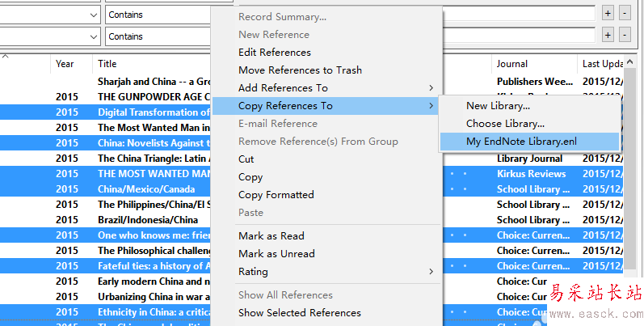The image size is (644, 326).
Task: Remove the lower search row with its minus button
Action: pyautogui.click(x=625, y=35)
